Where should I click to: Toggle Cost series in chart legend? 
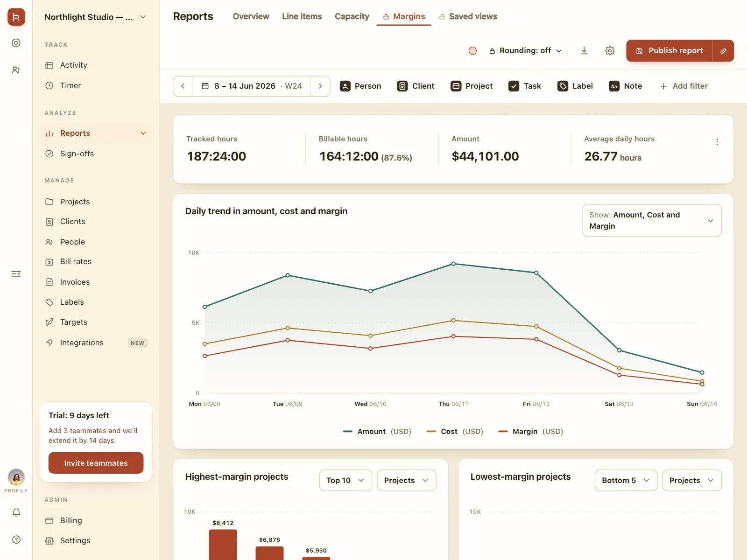[455, 432]
